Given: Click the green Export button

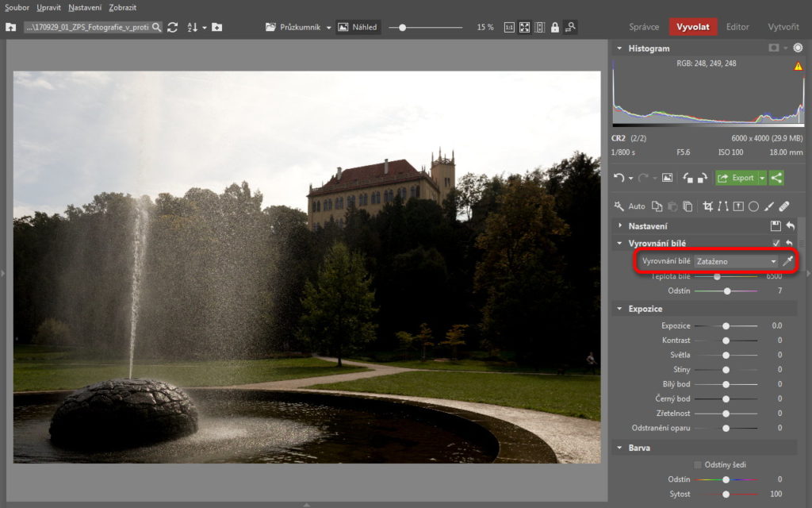Looking at the screenshot, I should (737, 178).
